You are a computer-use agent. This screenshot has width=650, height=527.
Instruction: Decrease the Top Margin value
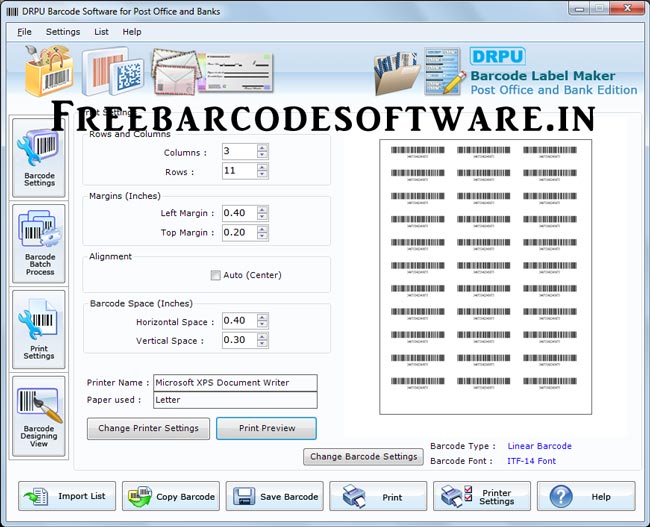(262, 236)
